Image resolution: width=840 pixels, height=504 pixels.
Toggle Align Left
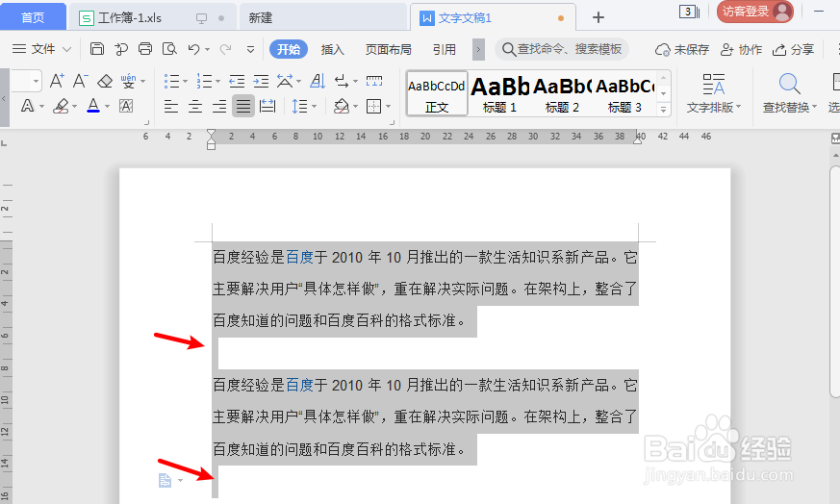171,106
